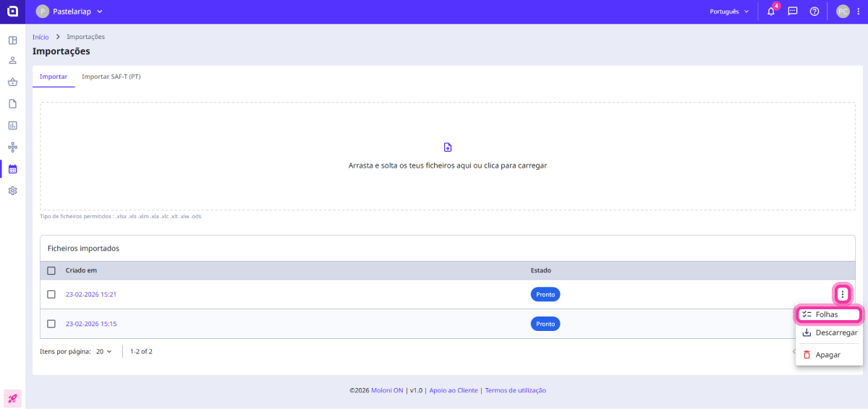The width and height of the screenshot is (868, 409).
Task: Click the Importações breadcrumb text
Action: point(85,37)
